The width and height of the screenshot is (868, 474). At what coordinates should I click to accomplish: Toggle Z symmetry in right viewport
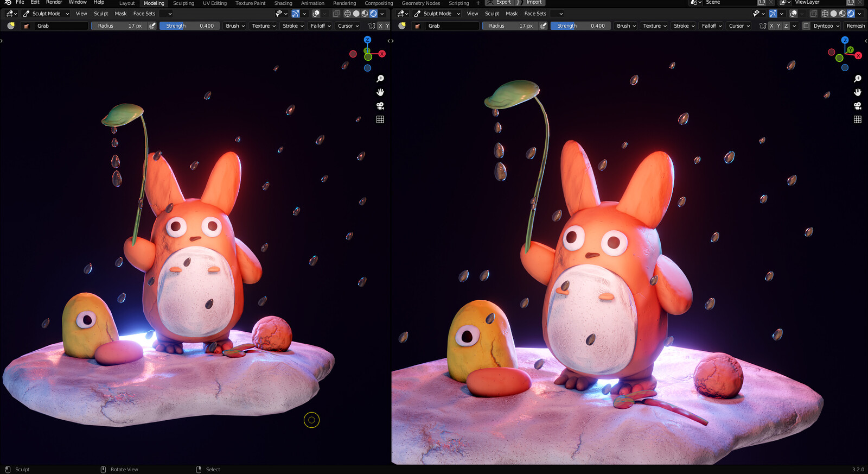point(786,26)
